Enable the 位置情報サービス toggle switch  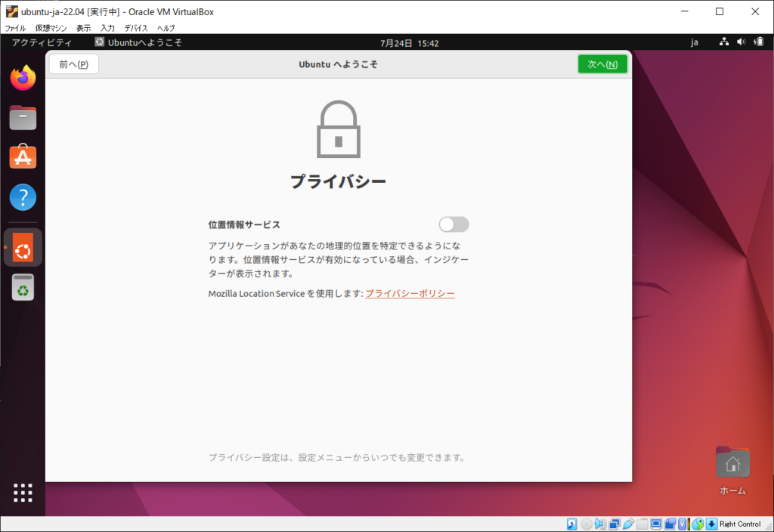(x=454, y=224)
